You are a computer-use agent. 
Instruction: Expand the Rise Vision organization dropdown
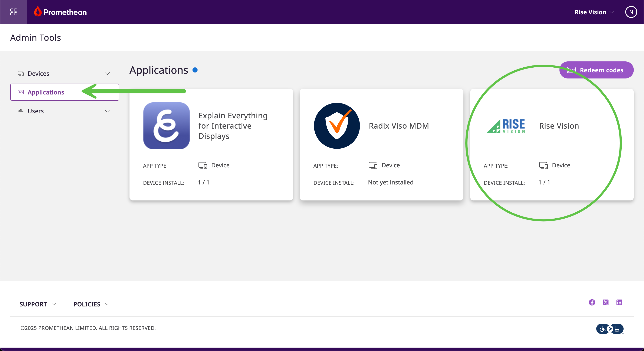pos(594,12)
